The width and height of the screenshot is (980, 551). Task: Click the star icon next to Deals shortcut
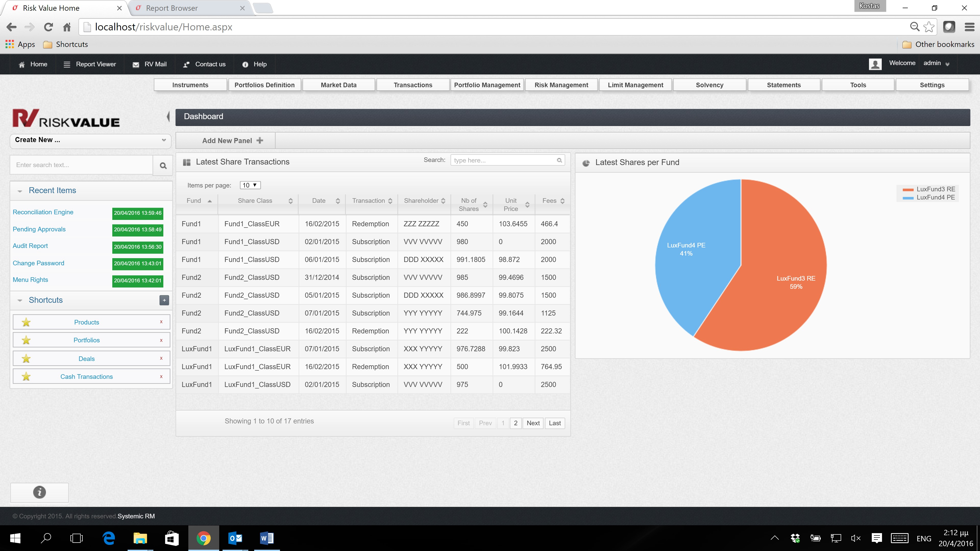(x=26, y=358)
